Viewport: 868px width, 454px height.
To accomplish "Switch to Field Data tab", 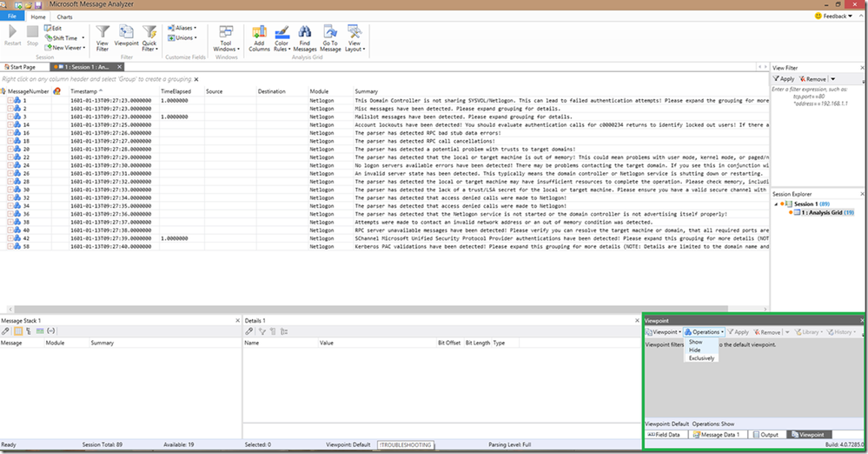I will tap(666, 435).
